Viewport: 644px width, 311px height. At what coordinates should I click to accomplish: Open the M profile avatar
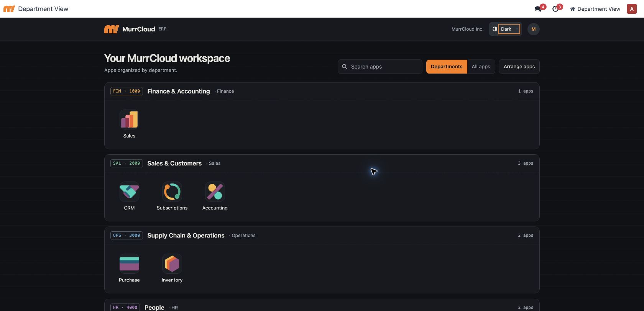point(533,29)
